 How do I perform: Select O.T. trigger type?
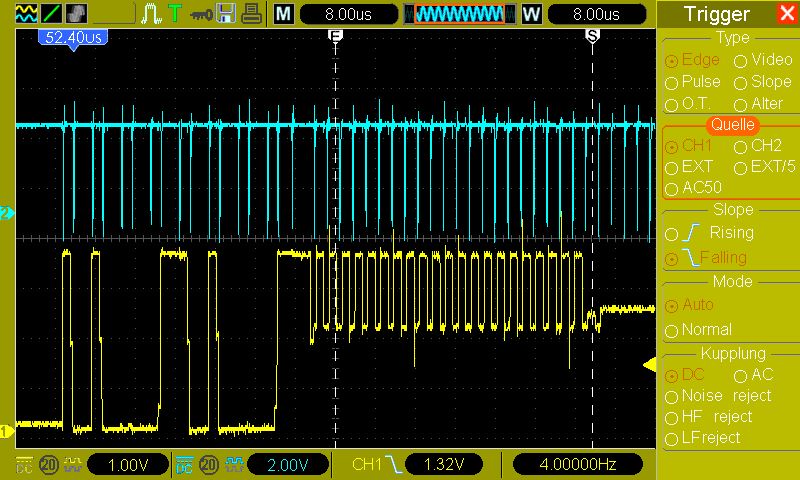point(688,104)
